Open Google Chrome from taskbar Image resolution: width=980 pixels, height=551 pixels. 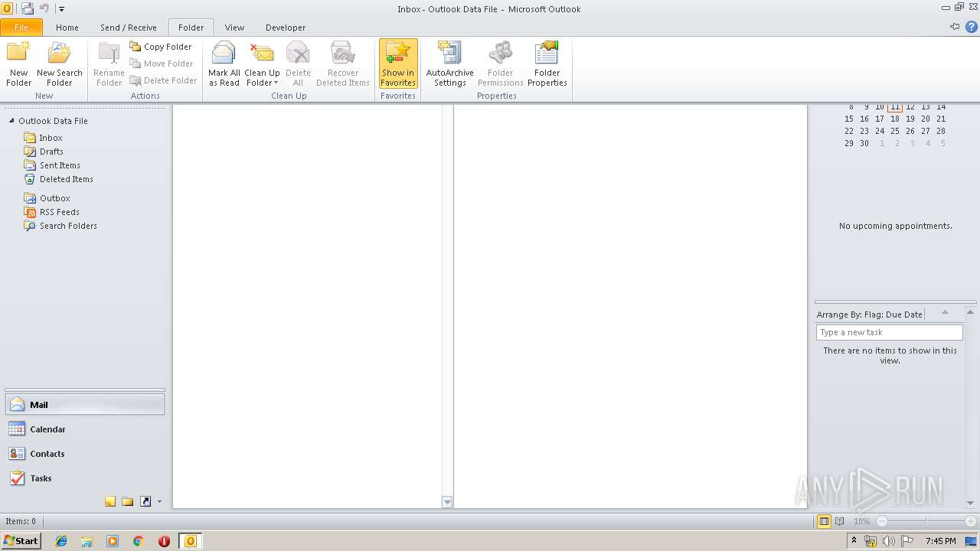[139, 541]
